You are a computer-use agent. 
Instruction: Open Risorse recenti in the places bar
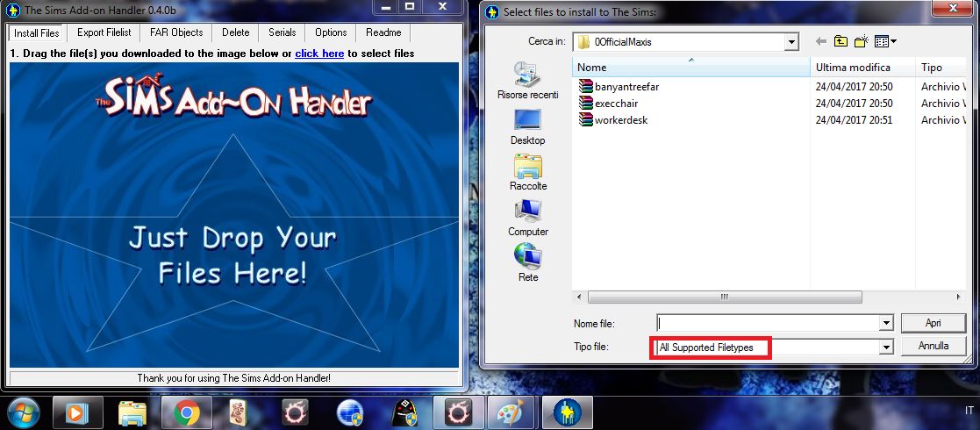click(528, 82)
